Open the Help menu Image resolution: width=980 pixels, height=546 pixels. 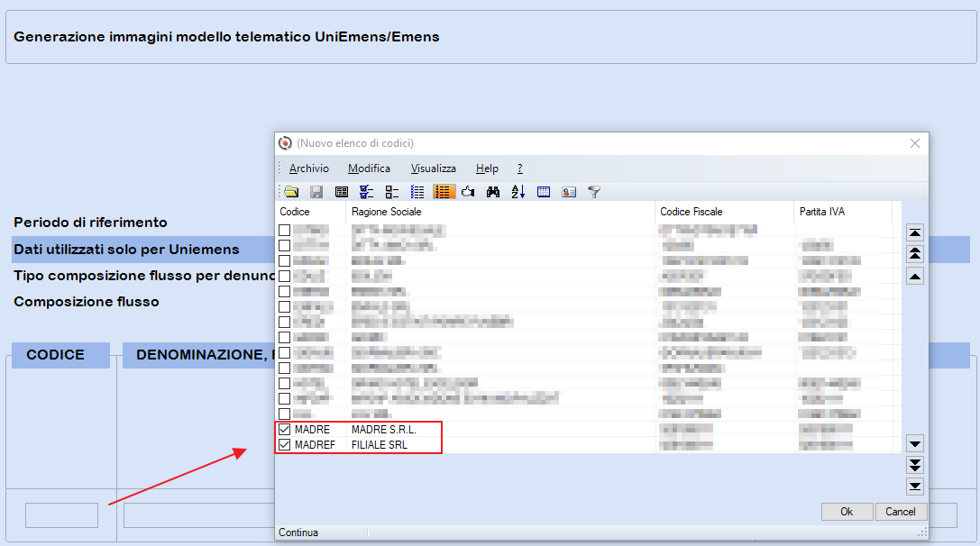click(x=487, y=168)
